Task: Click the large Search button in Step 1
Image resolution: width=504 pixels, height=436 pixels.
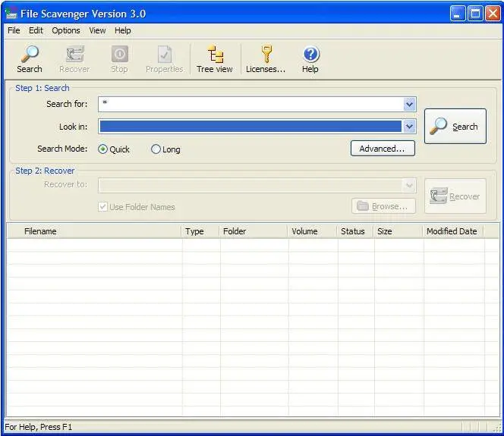Action: tap(455, 126)
